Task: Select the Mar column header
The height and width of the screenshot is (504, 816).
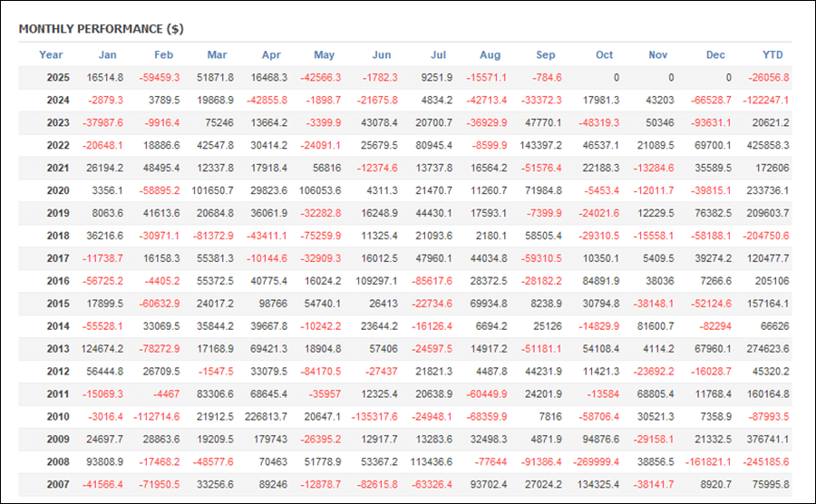Action: [x=217, y=55]
